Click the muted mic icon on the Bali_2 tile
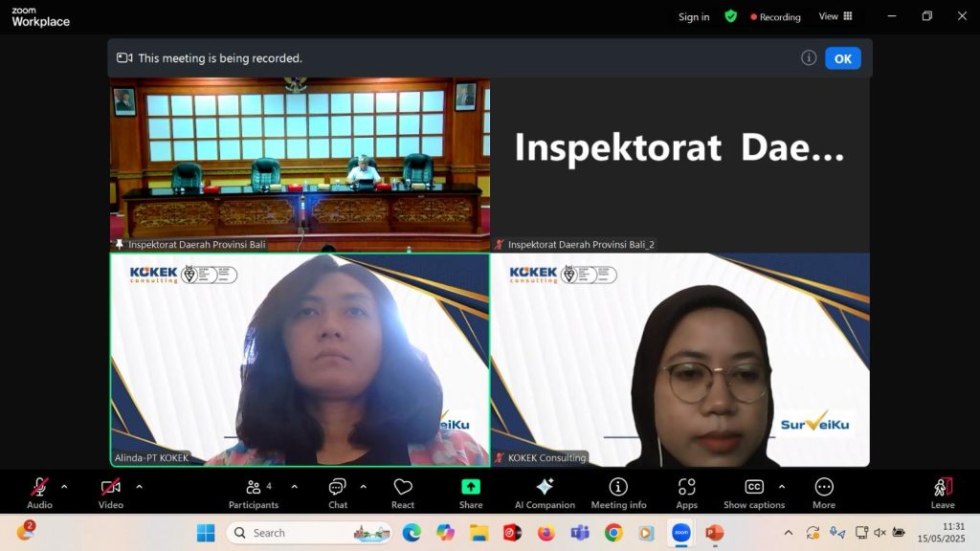Viewport: 980px width, 551px height. [499, 244]
